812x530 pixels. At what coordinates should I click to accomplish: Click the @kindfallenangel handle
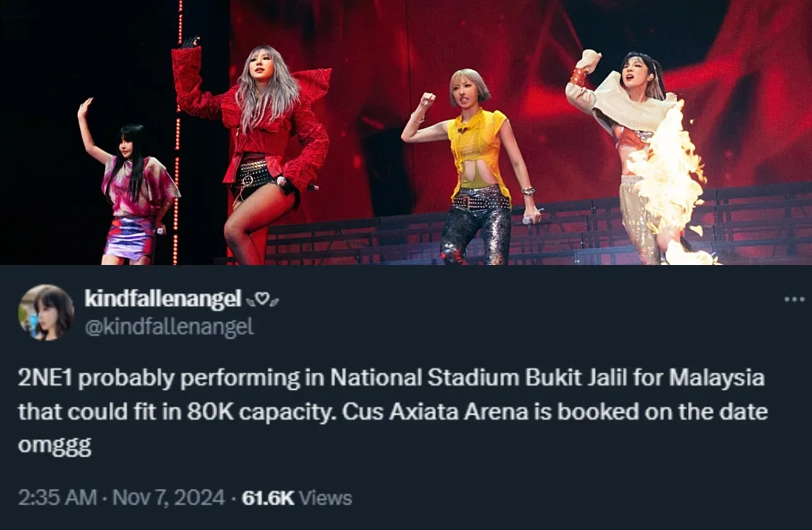168,326
